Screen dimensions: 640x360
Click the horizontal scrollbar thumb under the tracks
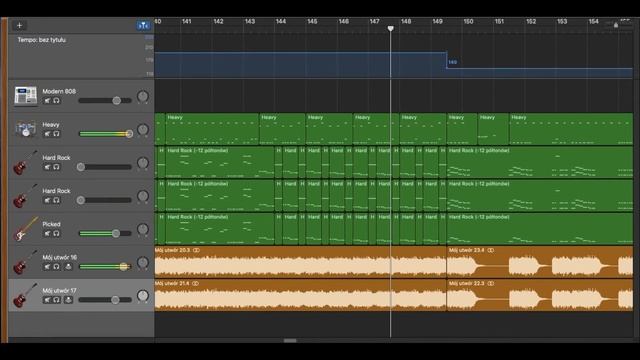point(290,340)
